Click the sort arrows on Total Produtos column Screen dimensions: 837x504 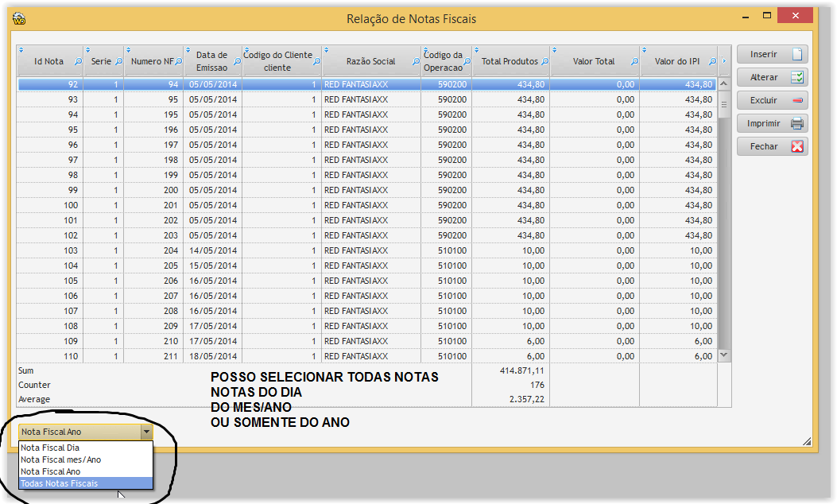point(477,50)
